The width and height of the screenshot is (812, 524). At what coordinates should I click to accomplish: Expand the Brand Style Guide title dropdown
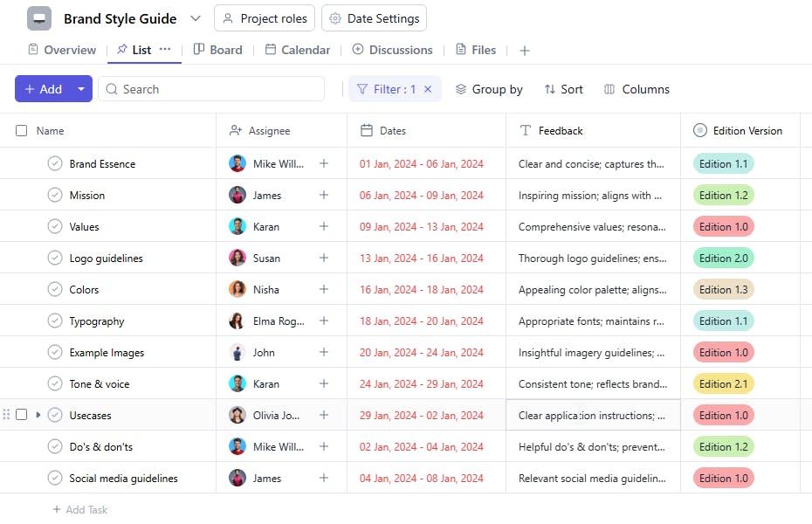[x=196, y=18]
